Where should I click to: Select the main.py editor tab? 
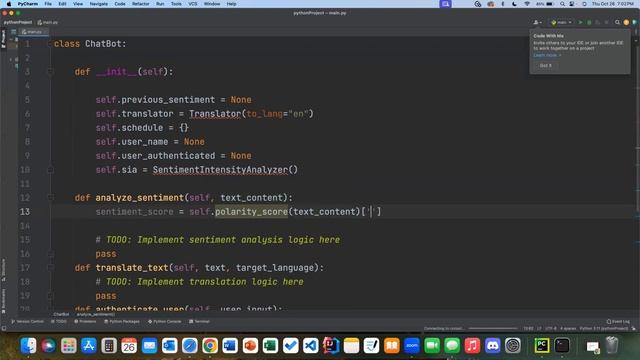34,32
